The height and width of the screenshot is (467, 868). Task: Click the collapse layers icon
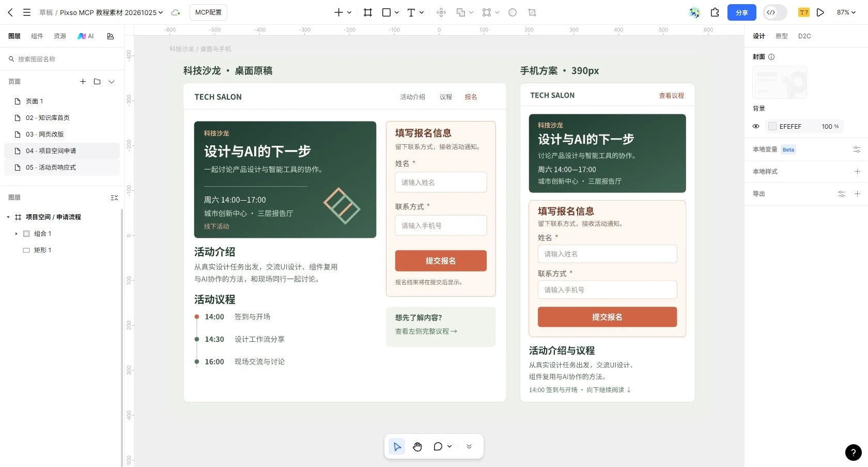point(115,198)
